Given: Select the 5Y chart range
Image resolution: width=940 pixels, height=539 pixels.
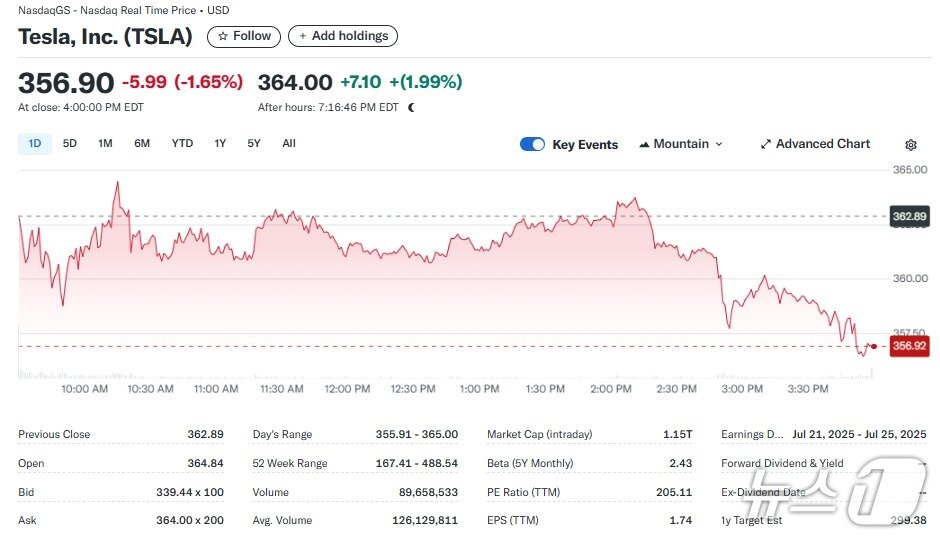Looking at the screenshot, I should click(254, 144).
